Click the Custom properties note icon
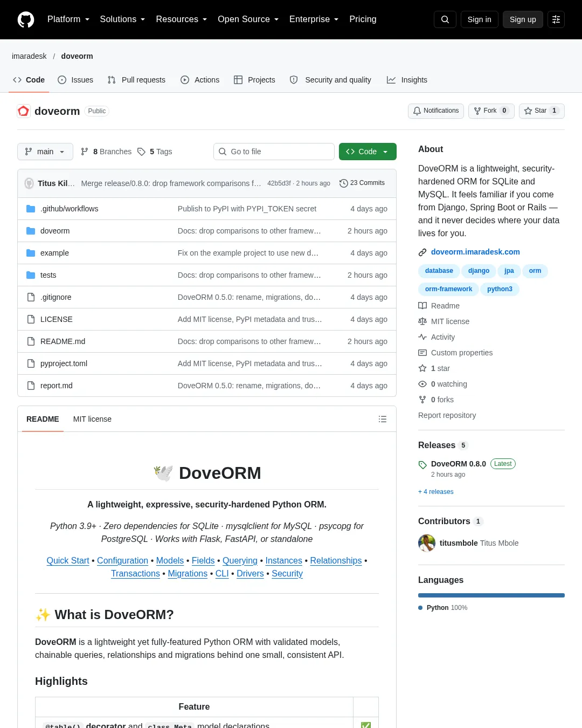 pyautogui.click(x=422, y=353)
